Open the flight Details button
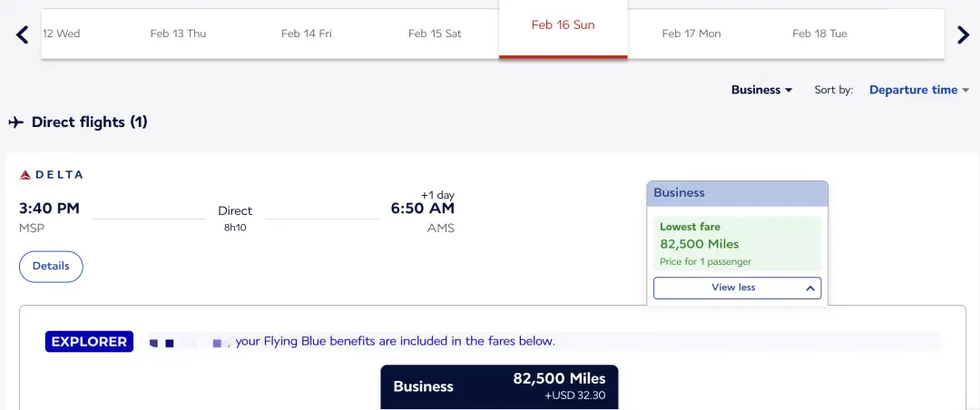This screenshot has height=410, width=980. point(51,266)
